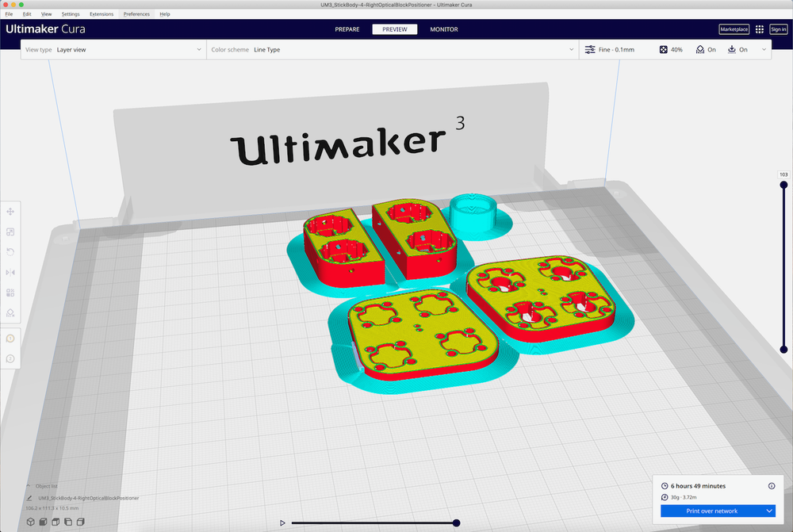Viewport: 793px width, 532px height.
Task: Open the File menu
Action: tap(9, 14)
